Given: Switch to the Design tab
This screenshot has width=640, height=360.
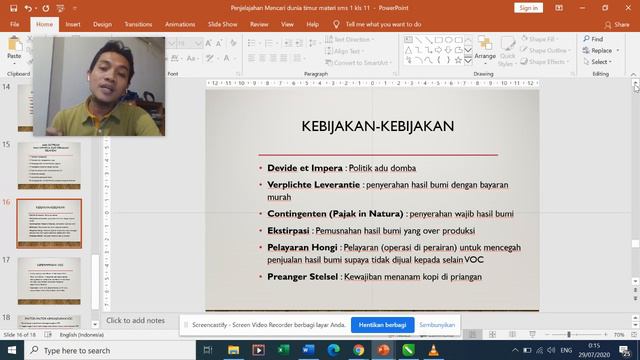Looking at the screenshot, I should click(102, 24).
